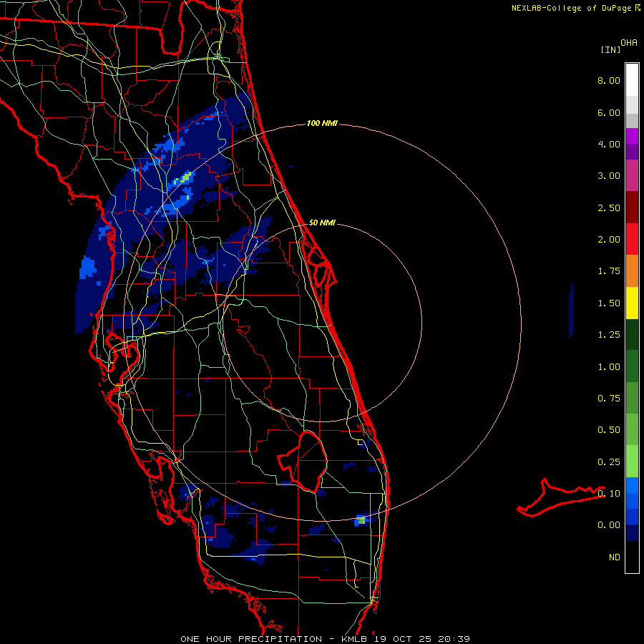Image resolution: width=644 pixels, height=644 pixels.
Task: Click the 0.25 legend value
Action: pos(609,462)
